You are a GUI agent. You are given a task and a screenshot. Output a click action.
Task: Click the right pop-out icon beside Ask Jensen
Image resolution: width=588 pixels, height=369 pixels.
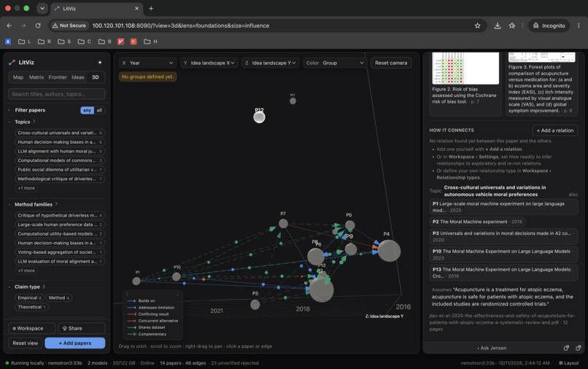coord(579,348)
